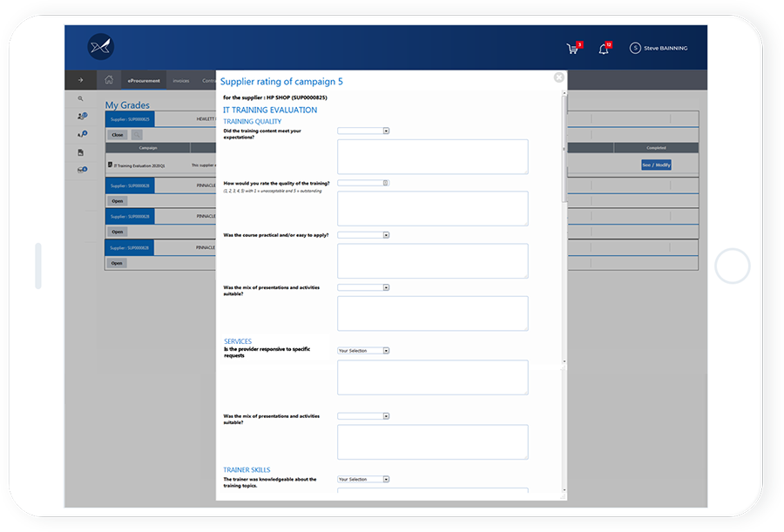This screenshot has width=784, height=532.
Task: Click Close under supplier SUP0000825
Action: [117, 134]
